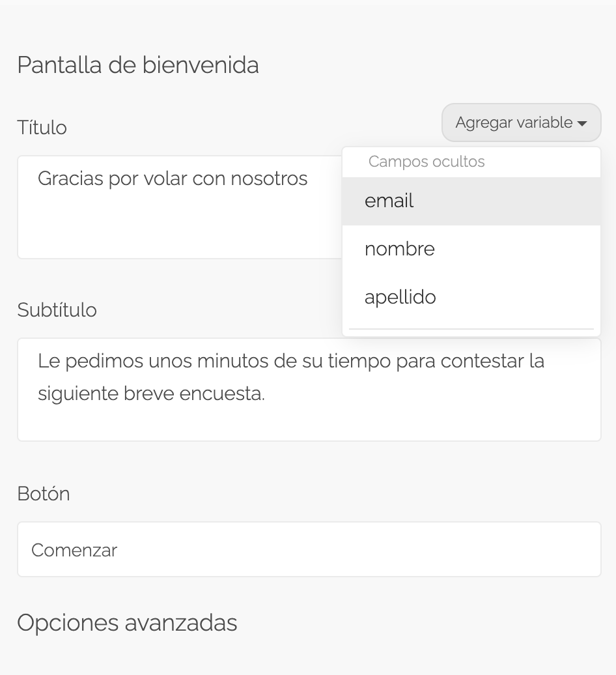Viewport: 616px width, 675px height.
Task: Place cursor after siguiente breve encuesta
Action: pos(266,394)
